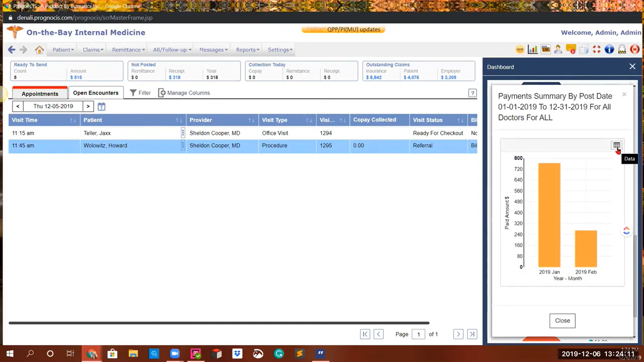Click the EMR toolbar icon

pos(545,50)
